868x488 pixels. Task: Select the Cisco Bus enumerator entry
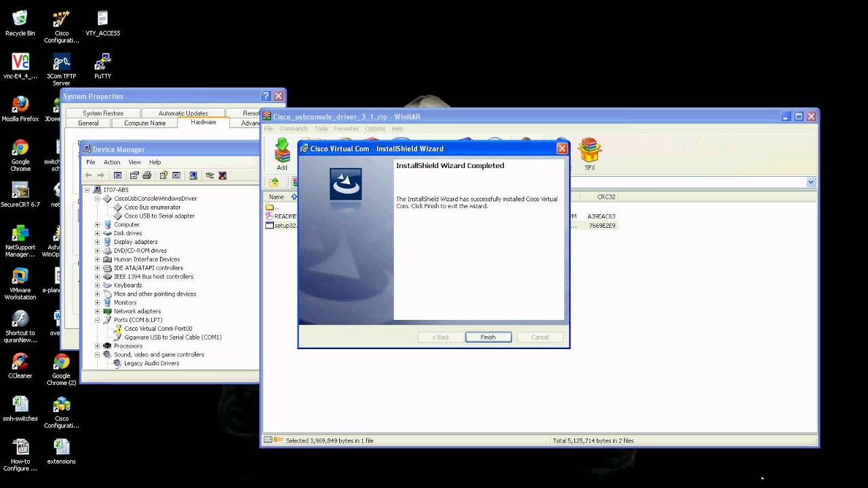tap(153, 207)
